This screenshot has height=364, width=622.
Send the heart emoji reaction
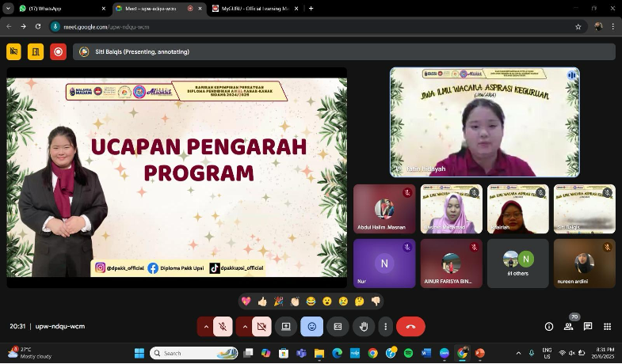click(x=246, y=301)
